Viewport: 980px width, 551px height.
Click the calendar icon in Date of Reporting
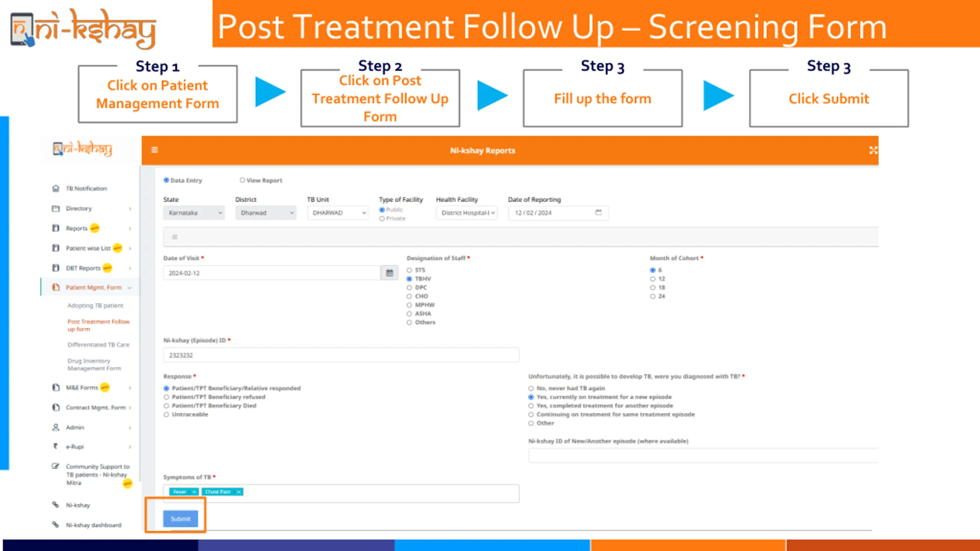598,212
